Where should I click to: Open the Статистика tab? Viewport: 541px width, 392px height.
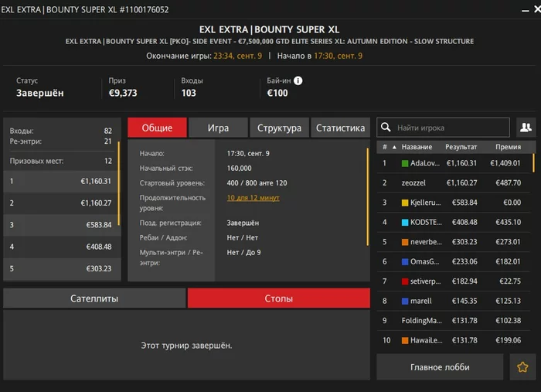coord(340,128)
